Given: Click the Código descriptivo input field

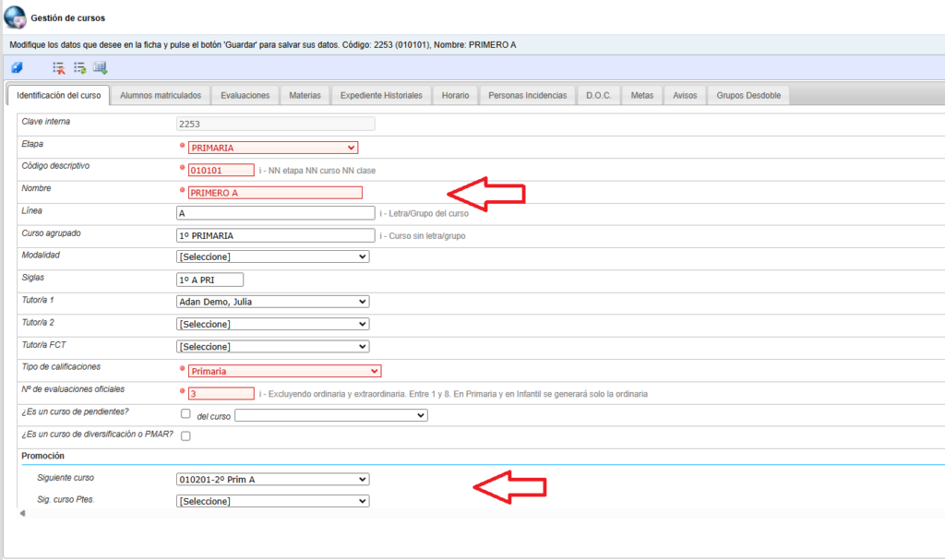Looking at the screenshot, I should click(221, 170).
